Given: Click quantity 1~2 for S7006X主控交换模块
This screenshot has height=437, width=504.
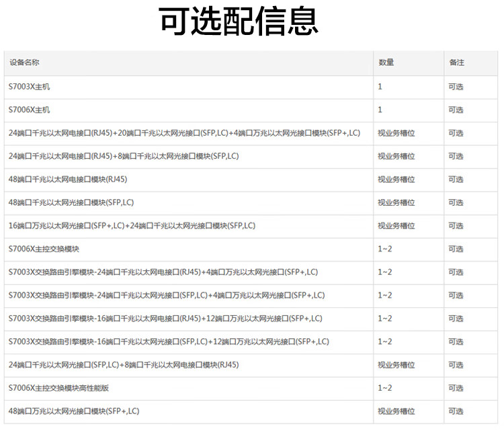Looking at the screenshot, I should tap(384, 249).
